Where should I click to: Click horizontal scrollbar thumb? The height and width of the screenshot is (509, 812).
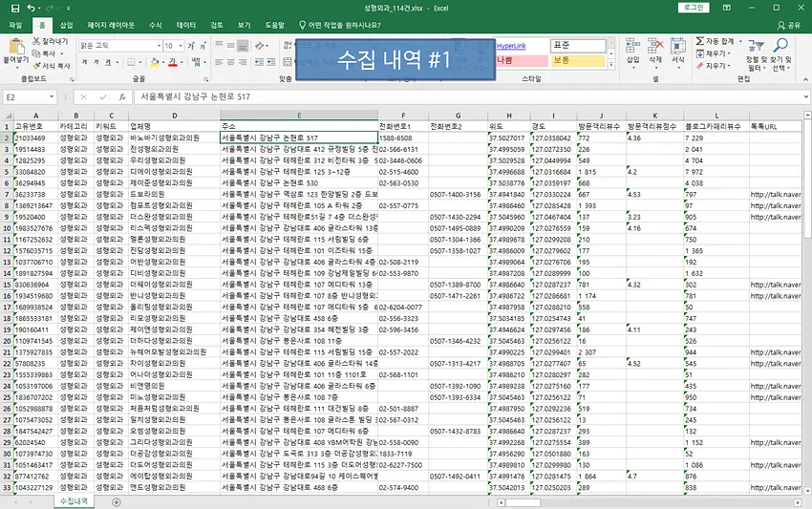tap(524, 502)
